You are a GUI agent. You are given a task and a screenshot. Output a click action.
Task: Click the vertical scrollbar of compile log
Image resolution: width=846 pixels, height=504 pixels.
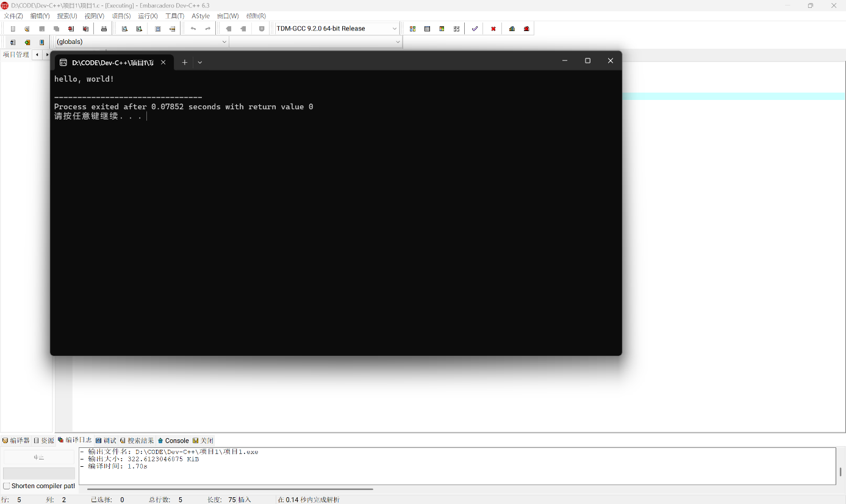point(841,472)
